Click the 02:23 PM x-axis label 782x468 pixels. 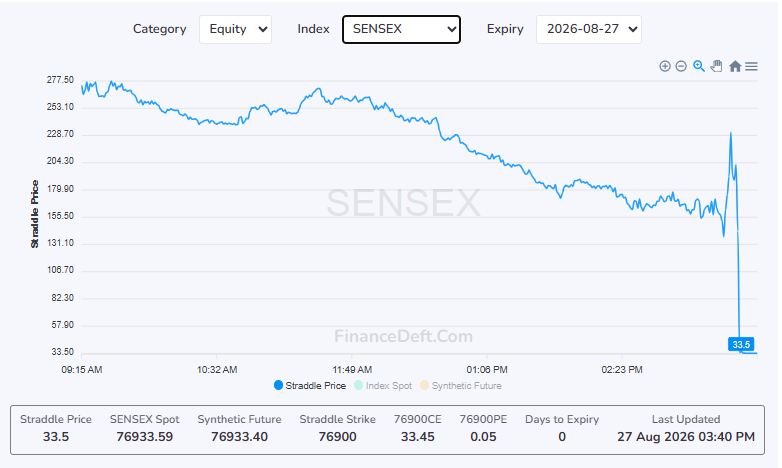622,370
